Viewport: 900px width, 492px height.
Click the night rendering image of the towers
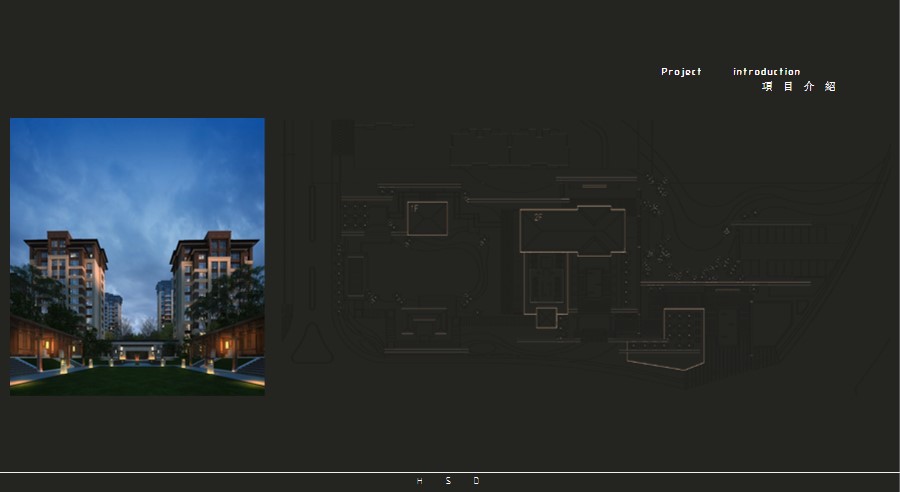click(x=137, y=256)
